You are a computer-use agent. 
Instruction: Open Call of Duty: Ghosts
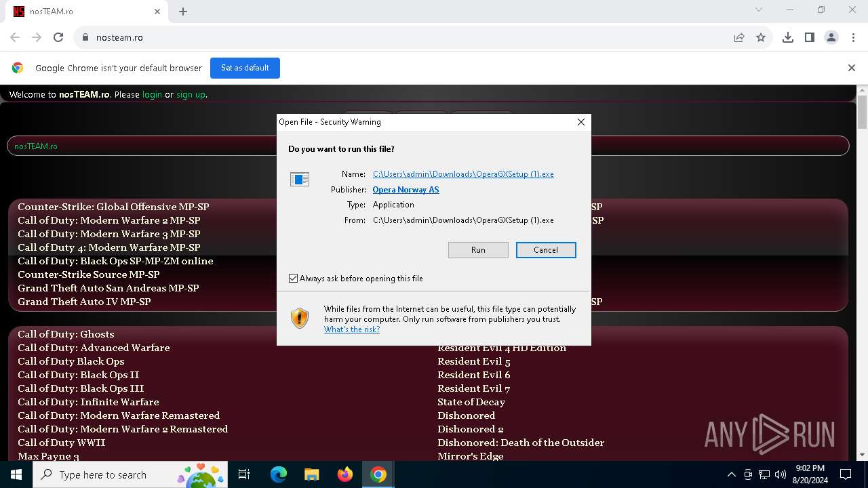66,334
